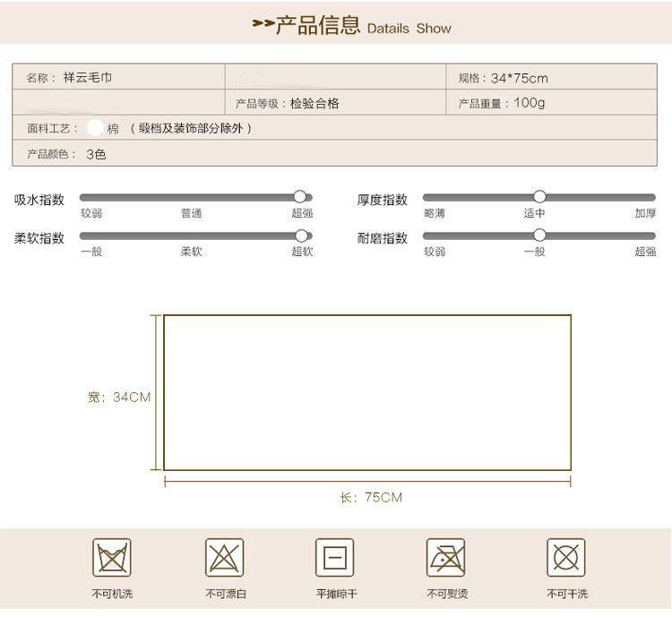Click the 不可熨烫 caption text

[x=447, y=594]
